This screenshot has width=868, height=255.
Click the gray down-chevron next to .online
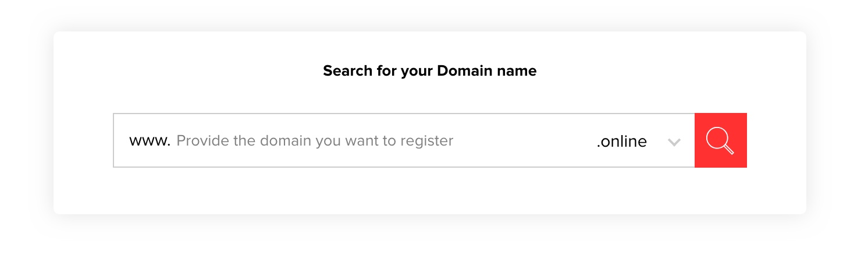point(674,142)
